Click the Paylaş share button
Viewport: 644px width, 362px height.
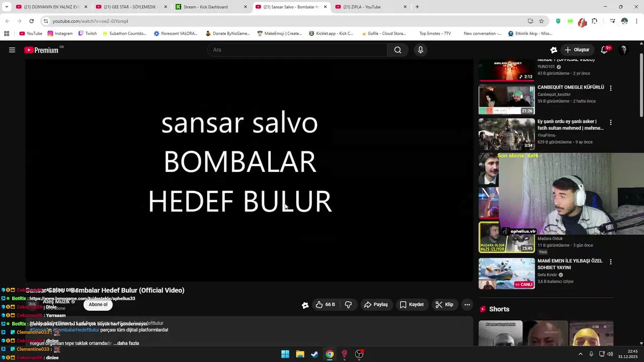[x=376, y=305]
